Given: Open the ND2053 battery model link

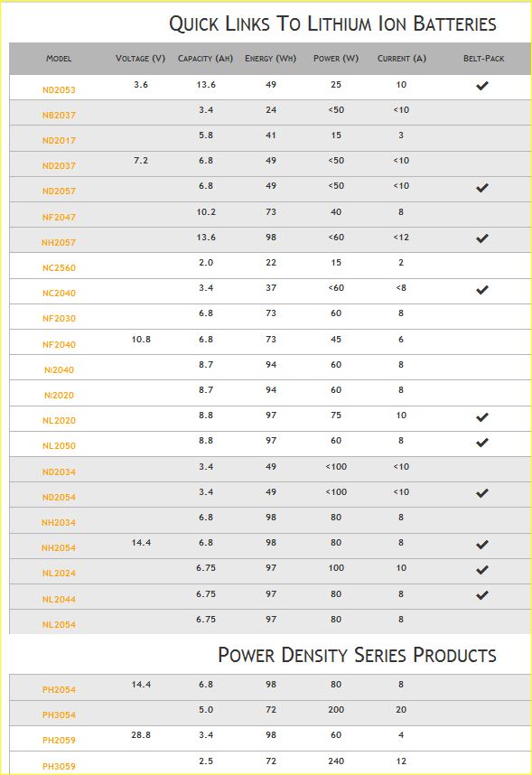Looking at the screenshot, I should point(59,90).
